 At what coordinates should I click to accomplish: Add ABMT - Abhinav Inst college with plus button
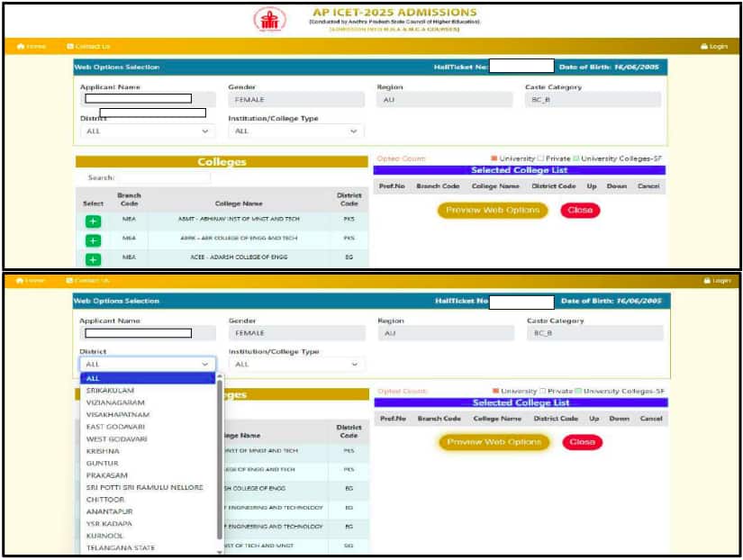tap(93, 221)
